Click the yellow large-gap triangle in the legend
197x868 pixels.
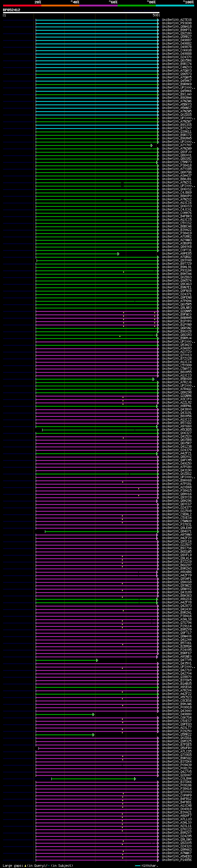[25, 865]
